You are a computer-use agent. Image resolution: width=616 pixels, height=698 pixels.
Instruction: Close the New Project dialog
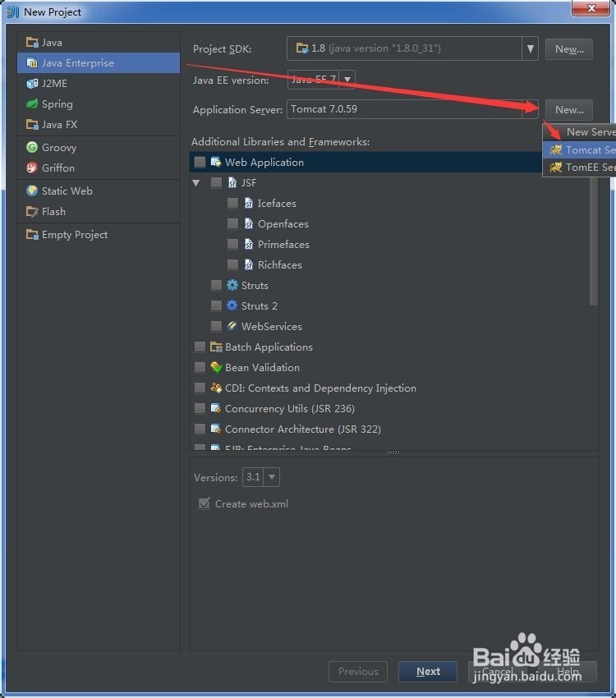(591, 8)
